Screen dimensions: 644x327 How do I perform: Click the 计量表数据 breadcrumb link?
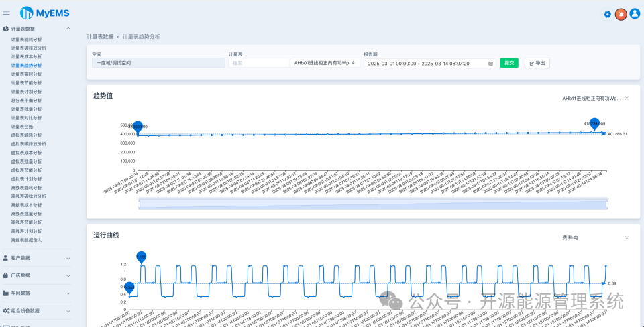[x=100, y=36]
